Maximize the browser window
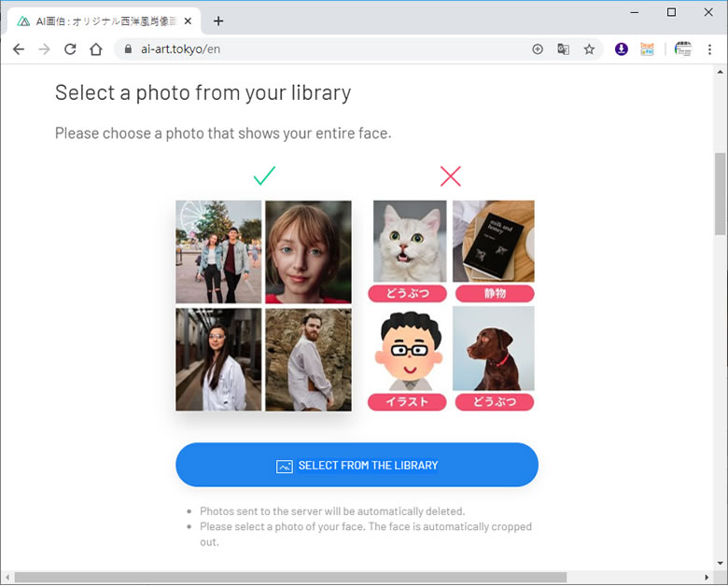728x586 pixels. (671, 12)
